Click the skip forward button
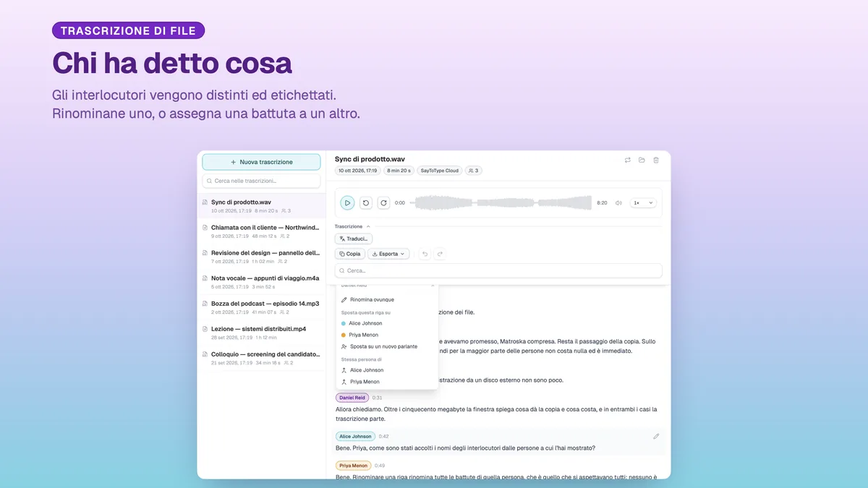868x488 pixels. pos(383,203)
